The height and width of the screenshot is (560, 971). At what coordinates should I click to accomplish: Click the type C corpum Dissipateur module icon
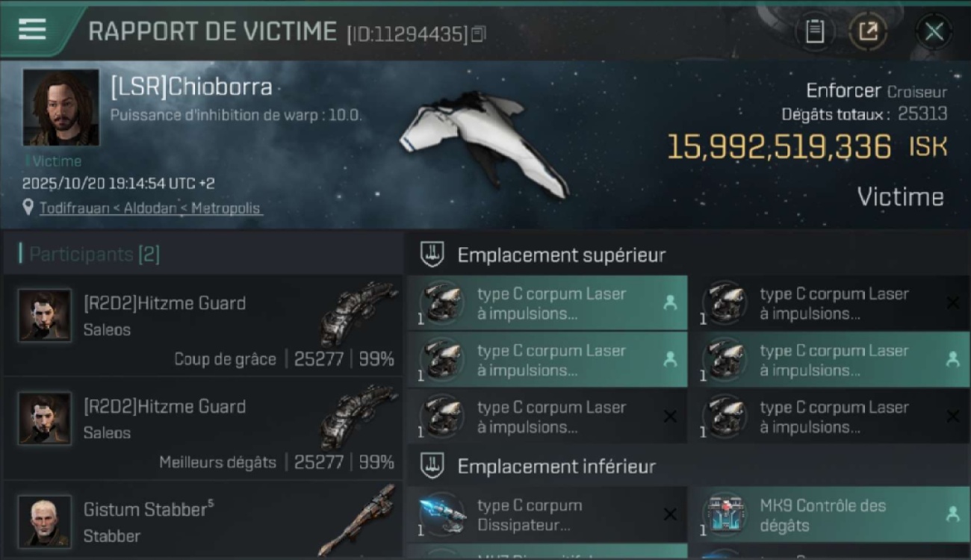coord(441,514)
